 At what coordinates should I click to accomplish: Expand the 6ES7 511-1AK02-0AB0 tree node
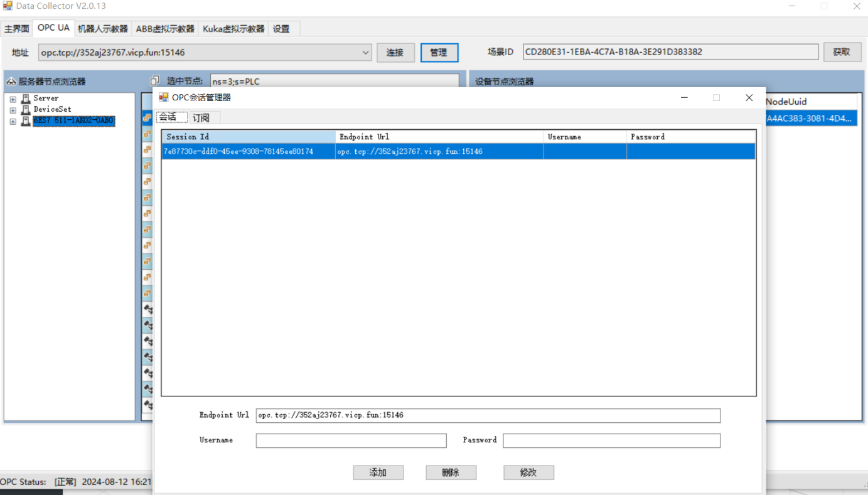click(13, 122)
